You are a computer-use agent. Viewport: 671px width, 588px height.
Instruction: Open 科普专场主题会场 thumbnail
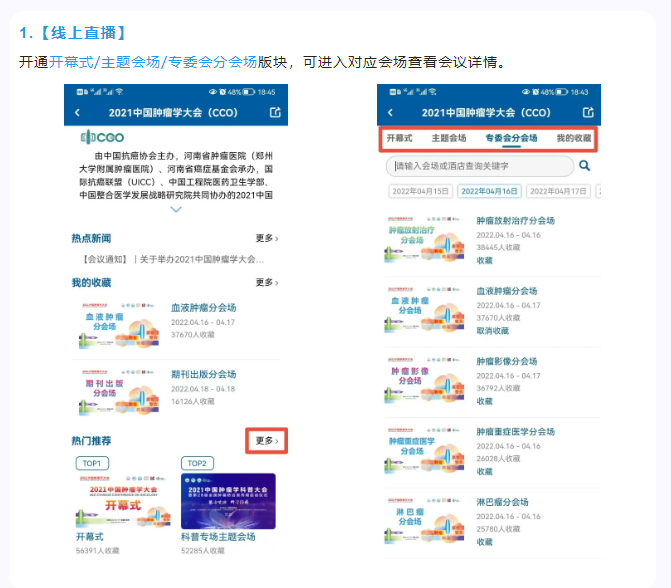coord(228,501)
